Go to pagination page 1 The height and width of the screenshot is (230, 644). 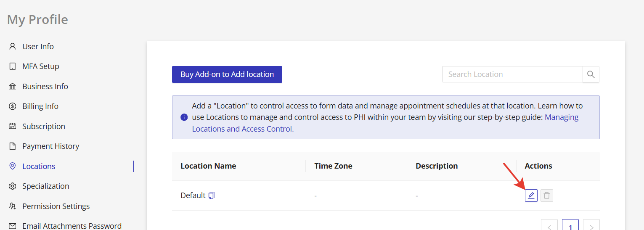coord(570,226)
